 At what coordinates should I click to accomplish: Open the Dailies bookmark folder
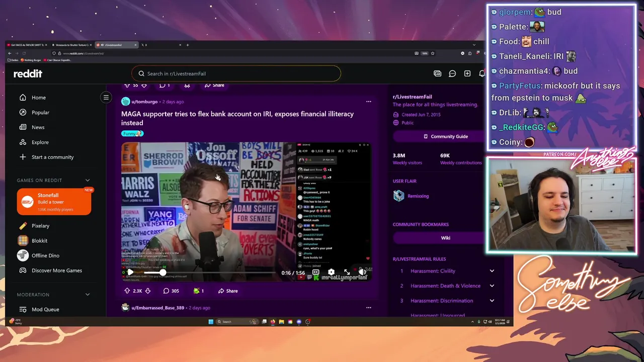pos(13,60)
